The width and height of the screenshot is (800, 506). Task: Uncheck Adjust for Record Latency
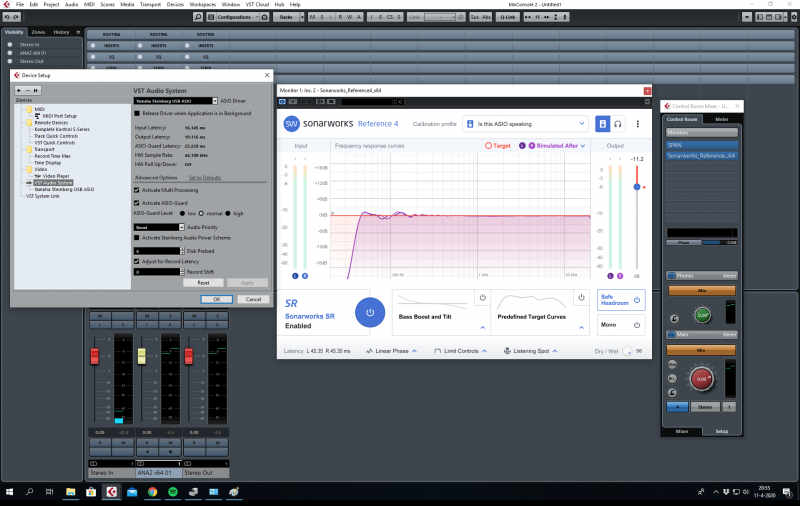137,261
